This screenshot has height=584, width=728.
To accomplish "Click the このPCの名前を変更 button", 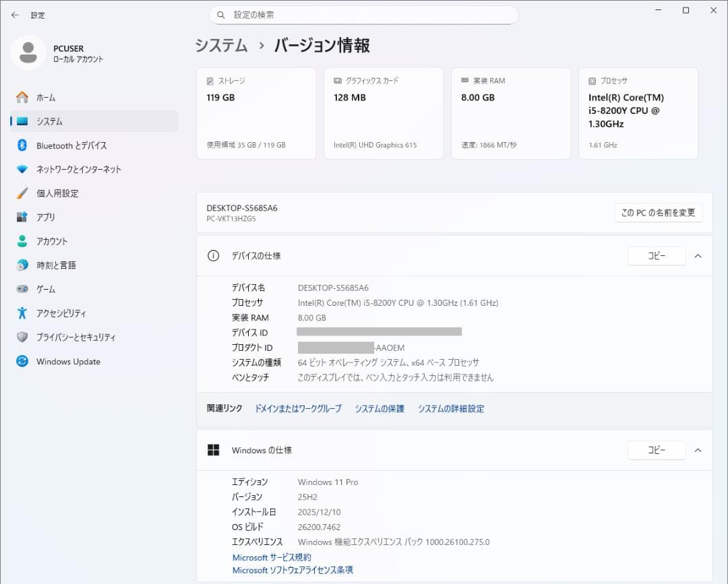I will tap(658, 212).
